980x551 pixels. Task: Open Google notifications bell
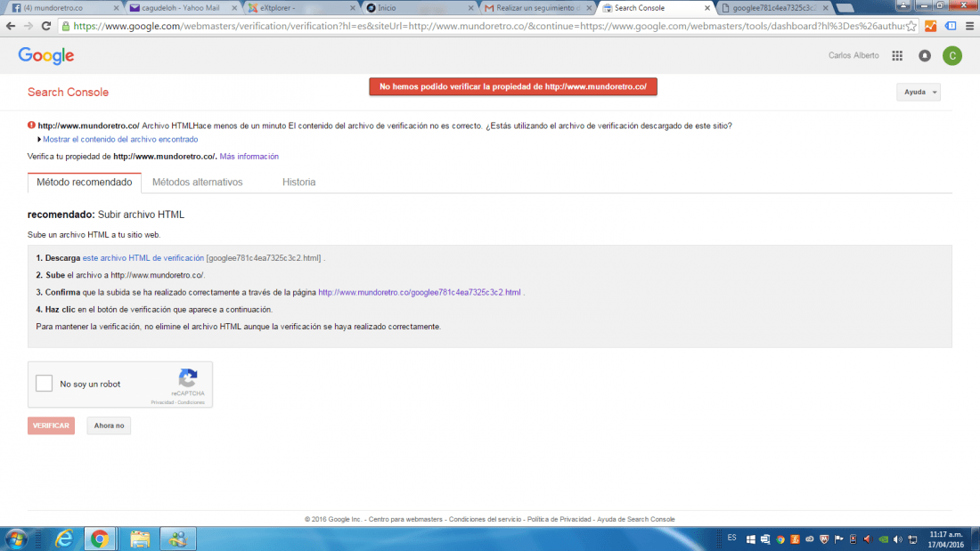925,55
